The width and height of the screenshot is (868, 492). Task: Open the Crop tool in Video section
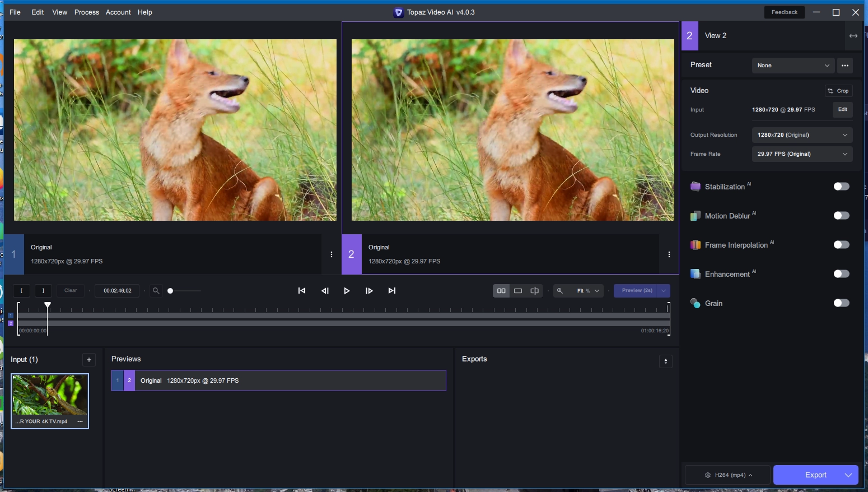[x=838, y=91]
